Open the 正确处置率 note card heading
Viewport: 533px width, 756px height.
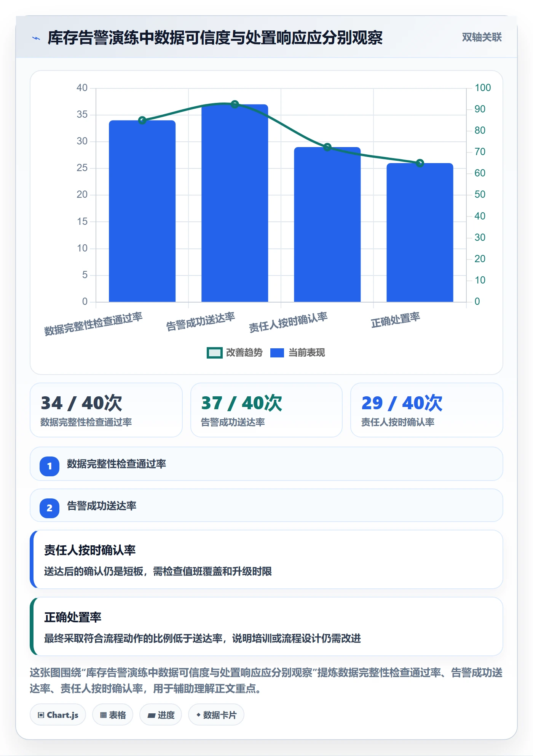(73, 617)
